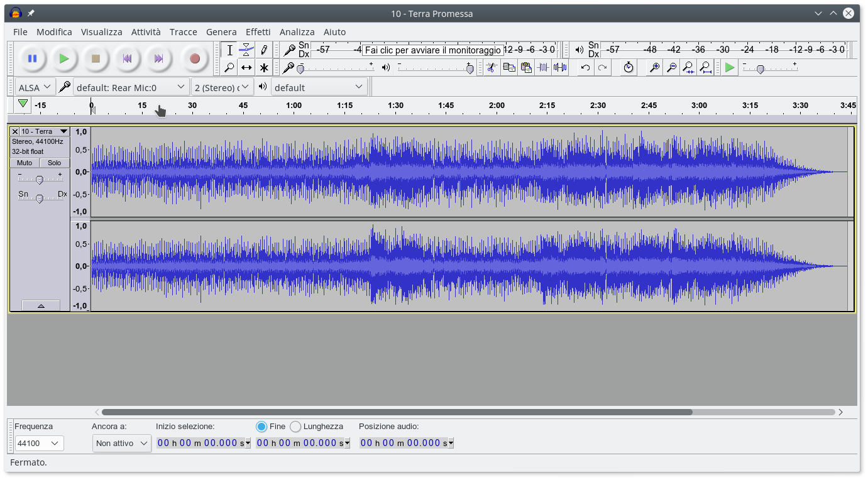Collapse track with bottom triangle button
The image size is (868, 480).
coord(41,305)
